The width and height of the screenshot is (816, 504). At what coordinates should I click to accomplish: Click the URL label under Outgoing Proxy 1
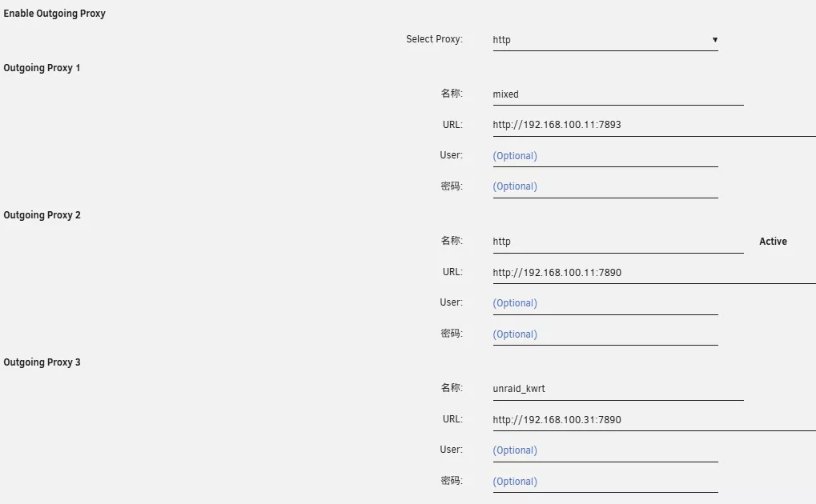(x=452, y=124)
